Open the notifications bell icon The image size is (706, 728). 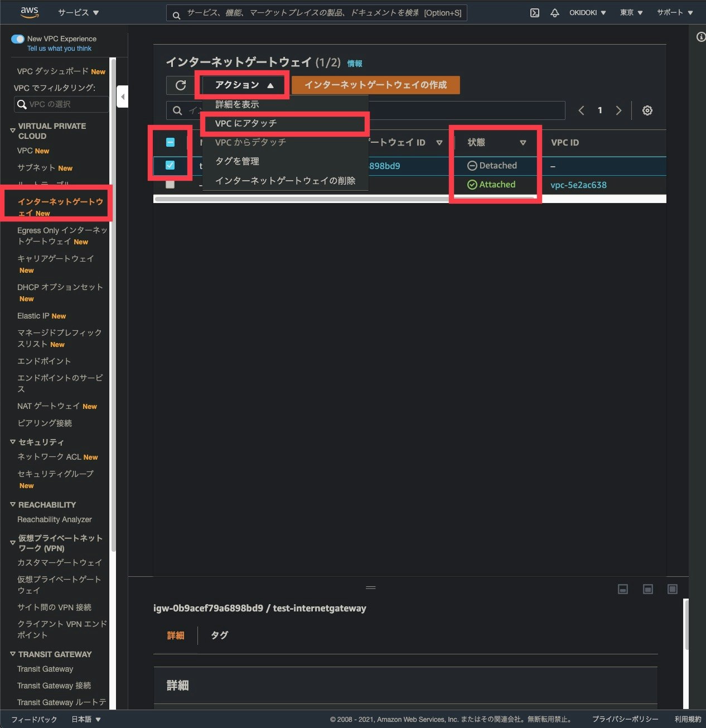tap(554, 12)
